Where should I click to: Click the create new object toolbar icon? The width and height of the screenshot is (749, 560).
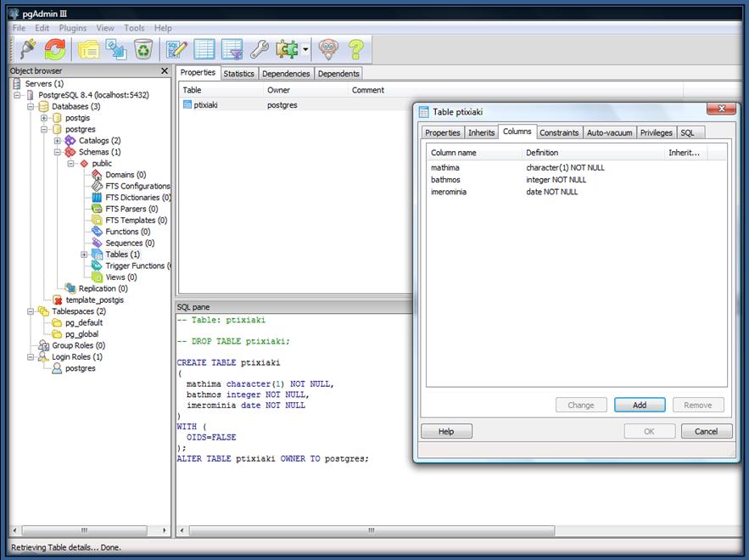click(116, 49)
